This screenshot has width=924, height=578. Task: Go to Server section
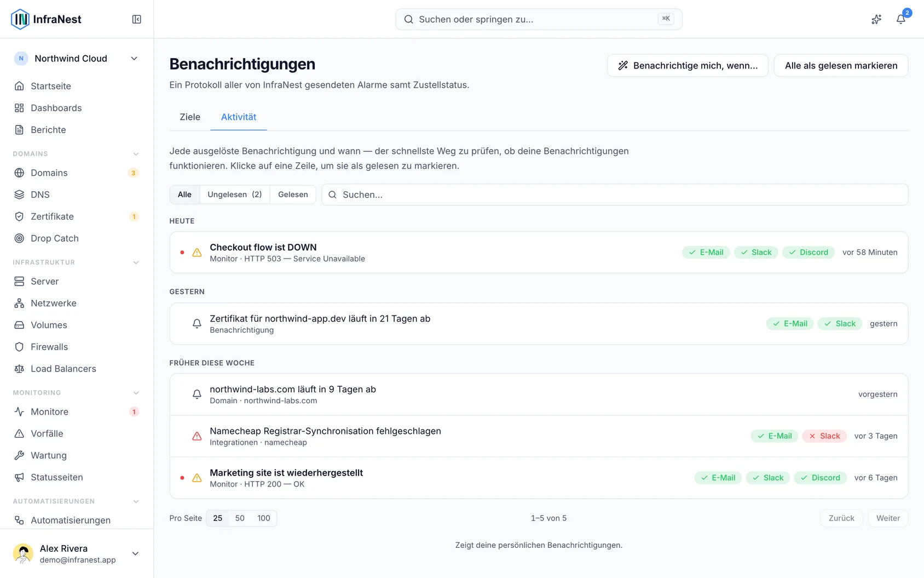tap(77, 281)
